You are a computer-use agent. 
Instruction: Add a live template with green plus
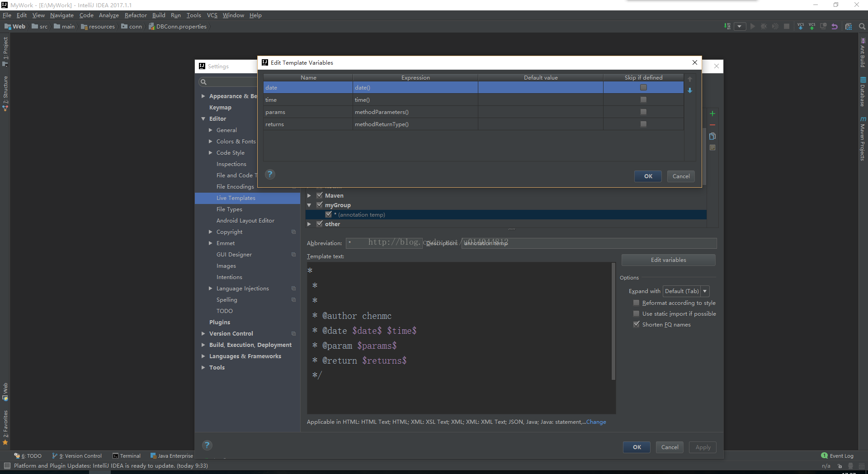click(x=712, y=114)
